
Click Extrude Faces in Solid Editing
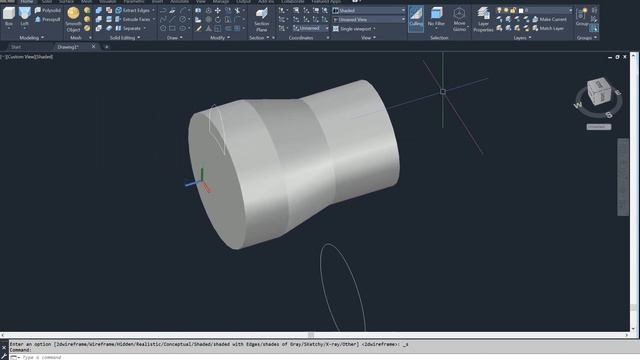tap(133, 19)
